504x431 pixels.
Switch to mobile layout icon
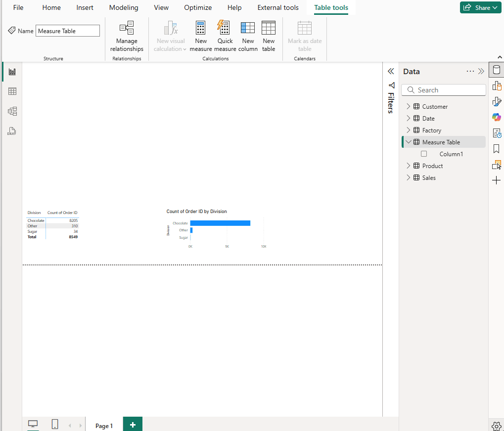coord(55,424)
